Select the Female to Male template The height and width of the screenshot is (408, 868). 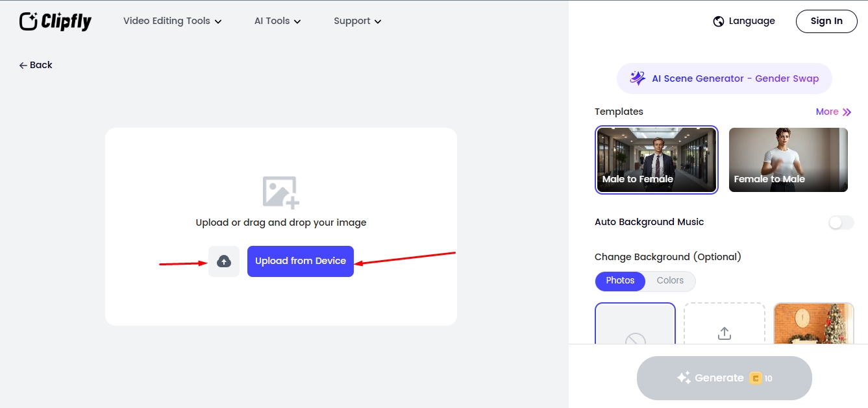[x=788, y=160]
